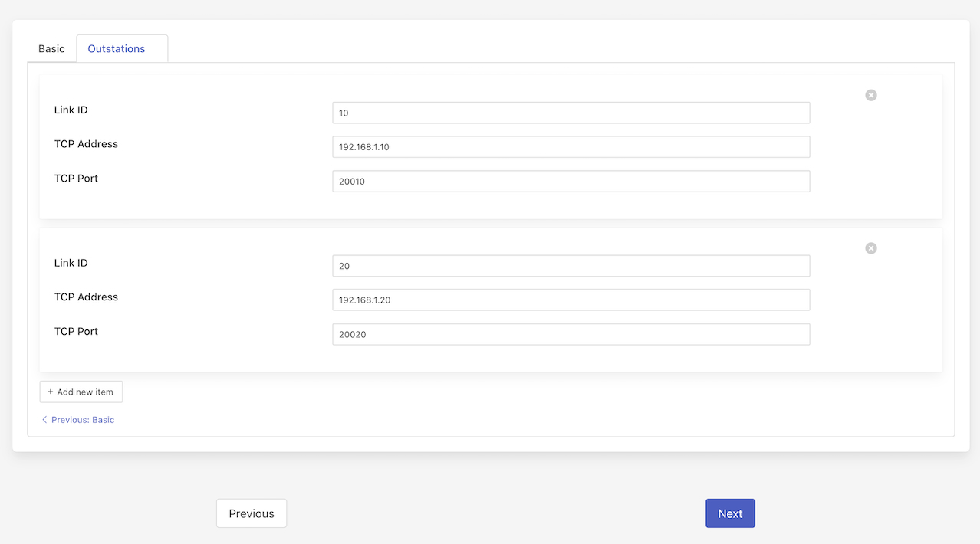The image size is (980, 544).
Task: Click the TCP Address label of first outstation
Action: pos(86,144)
